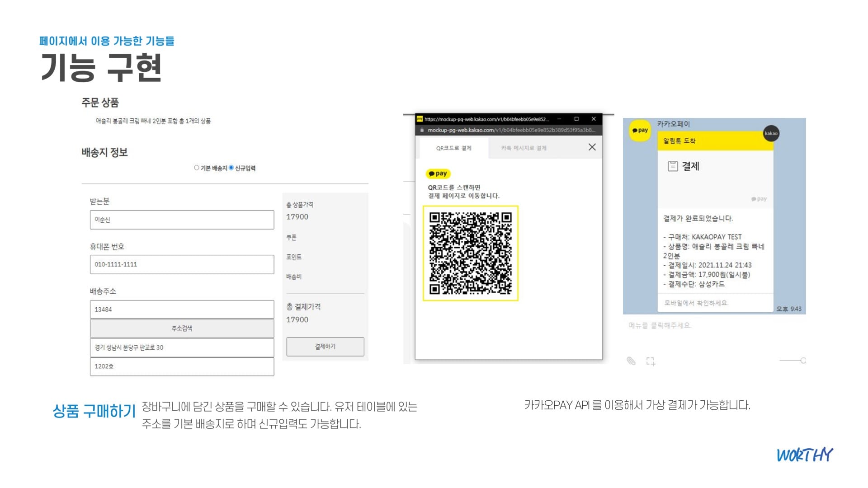Adjust the chat transparency slider handle
This screenshot has height=488, width=868.
(803, 360)
